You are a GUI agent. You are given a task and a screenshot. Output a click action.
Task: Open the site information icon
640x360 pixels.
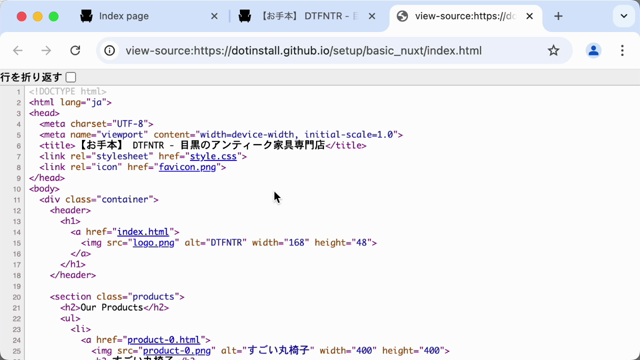pyautogui.click(x=109, y=51)
